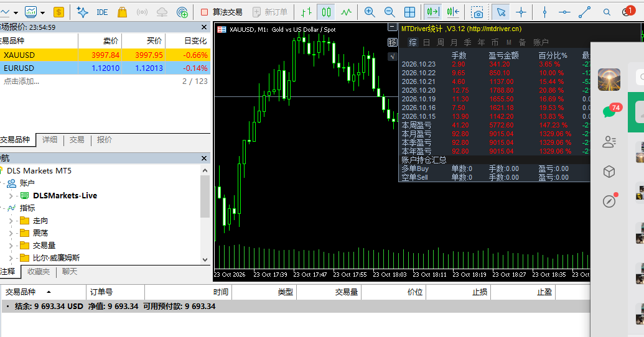Screen dimensions: 644x337
Task: Toggle 算法交易 algo trading
Action: (x=222, y=12)
